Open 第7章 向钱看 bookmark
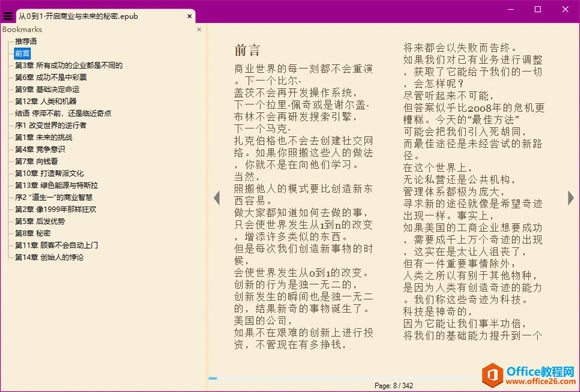Image resolution: width=580 pixels, height=392 pixels. click(36, 161)
